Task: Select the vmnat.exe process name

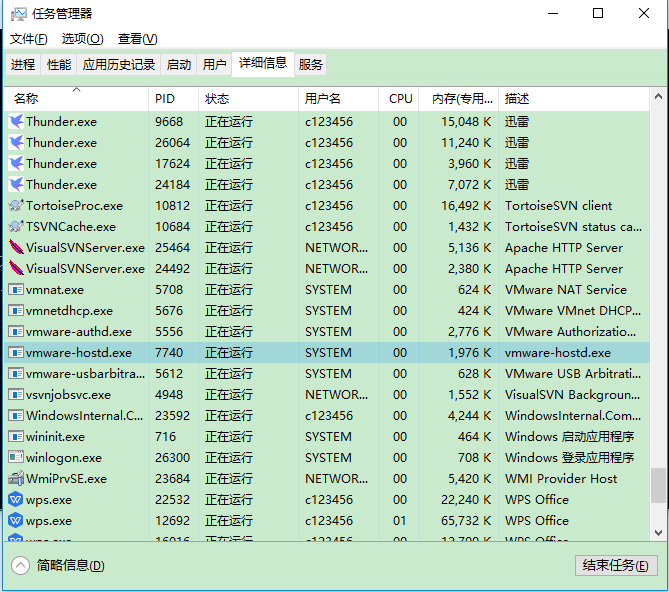Action: (55, 290)
